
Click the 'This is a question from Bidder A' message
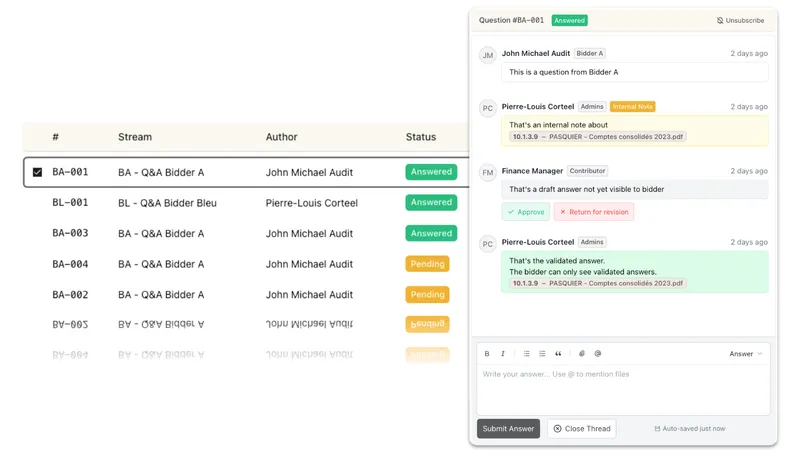pyautogui.click(x=634, y=72)
